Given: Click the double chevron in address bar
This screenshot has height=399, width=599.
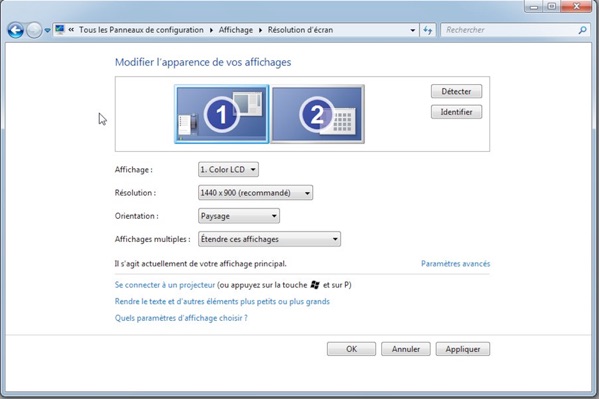Looking at the screenshot, I should point(71,30).
